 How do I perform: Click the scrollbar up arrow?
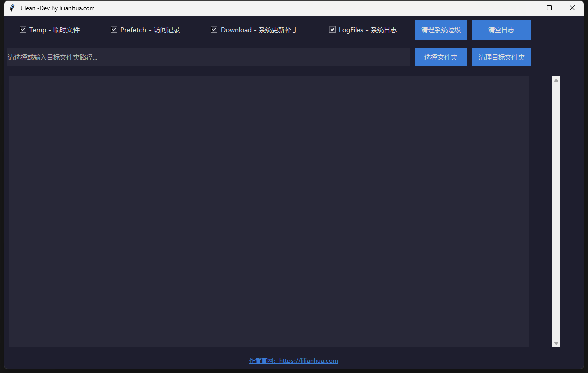pos(556,80)
